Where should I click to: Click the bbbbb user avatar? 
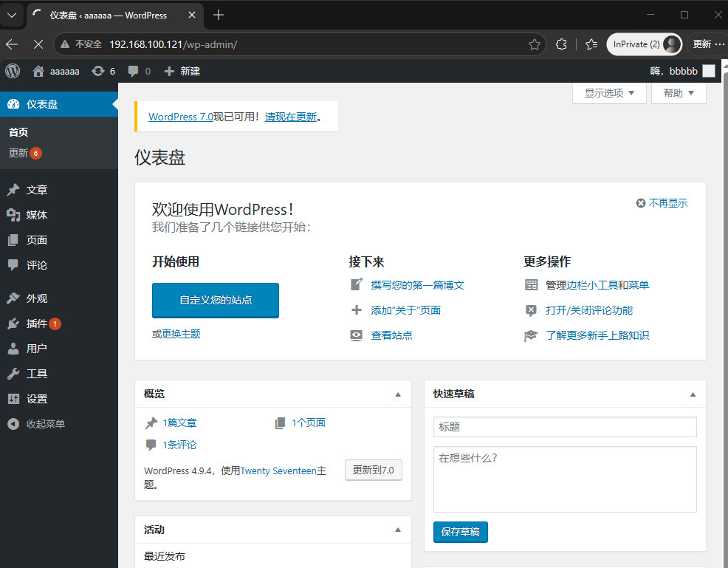click(x=709, y=71)
